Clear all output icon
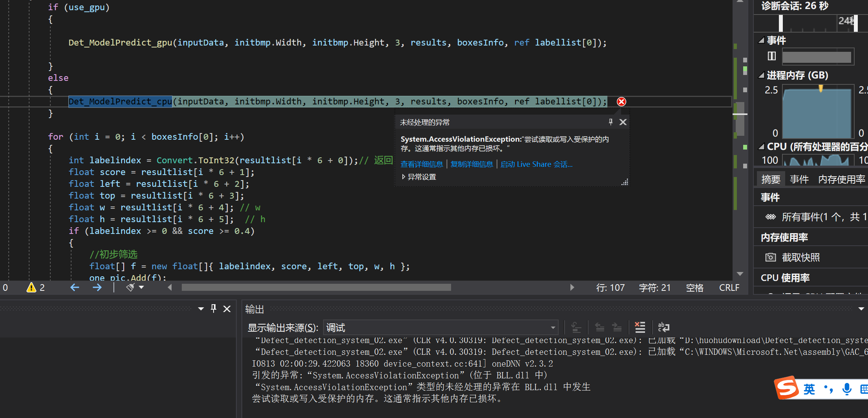868x418 pixels. click(x=640, y=327)
